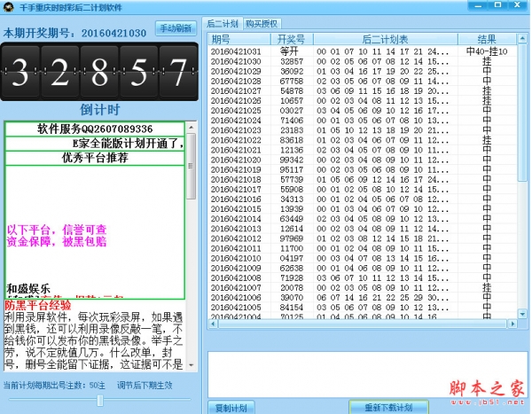Click ad panel scrollbar thumb
Screen dimensions: 532x414
191,167
